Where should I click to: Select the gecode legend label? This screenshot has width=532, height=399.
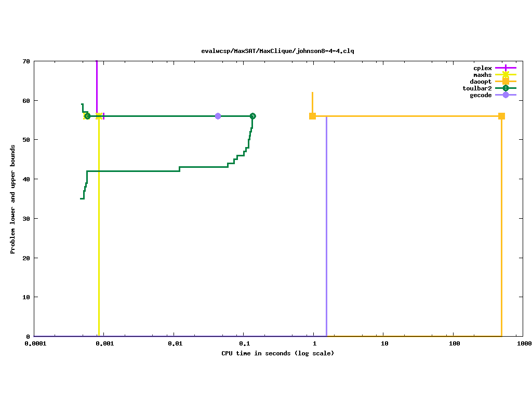[x=481, y=95]
